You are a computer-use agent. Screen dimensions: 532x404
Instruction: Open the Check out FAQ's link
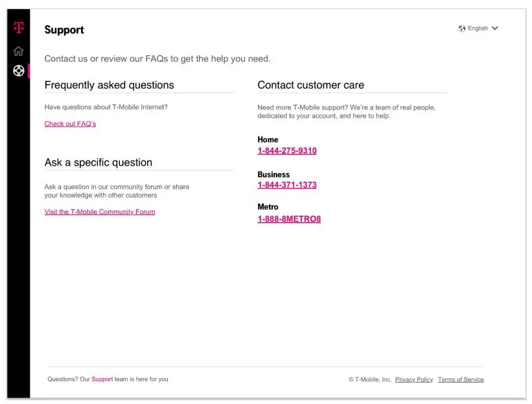[70, 124]
